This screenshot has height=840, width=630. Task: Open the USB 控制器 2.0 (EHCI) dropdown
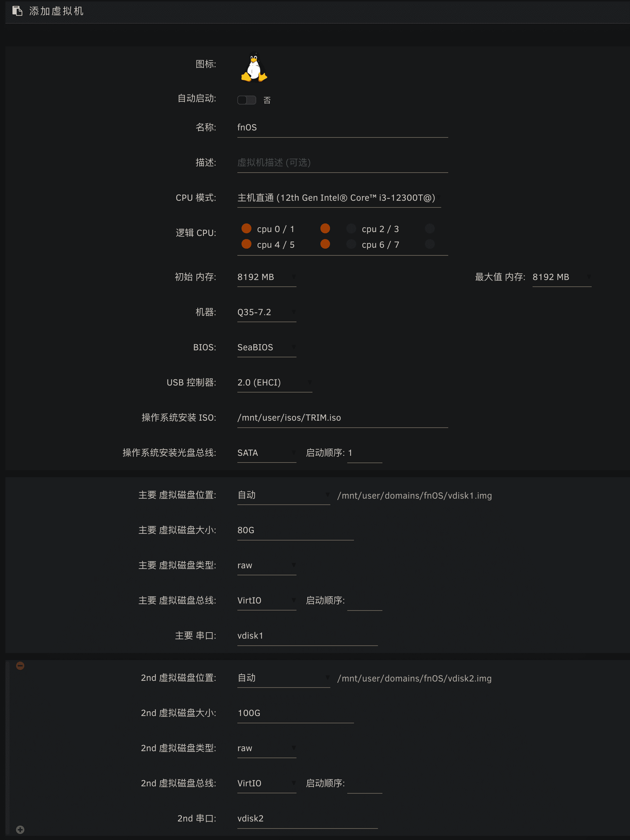click(x=275, y=382)
